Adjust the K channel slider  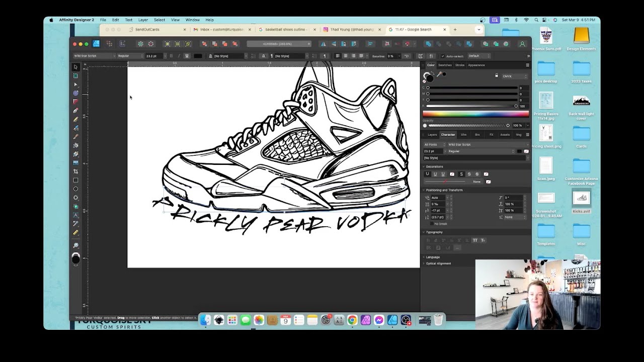[472, 106]
